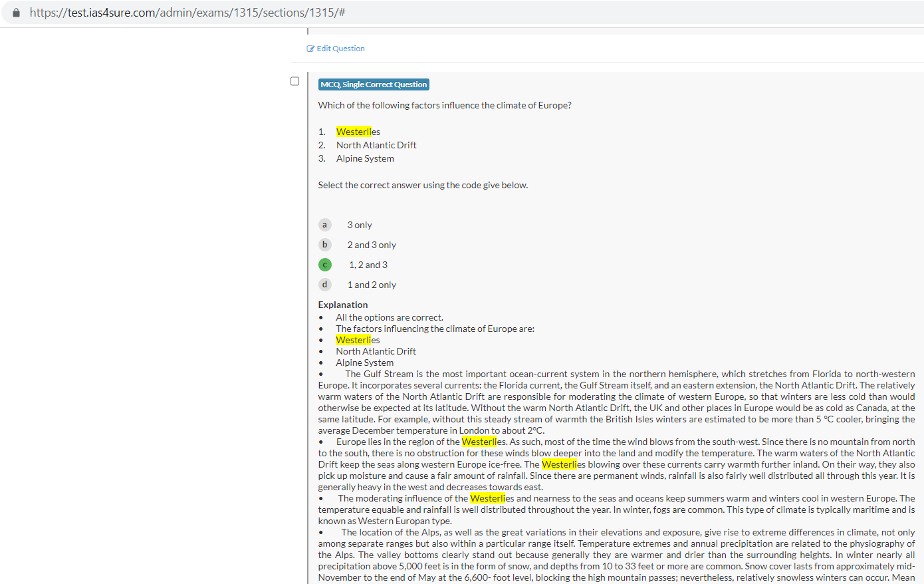The image size is (924, 584).
Task: Click 'Alpine System' in statement 3
Action: pos(365,158)
